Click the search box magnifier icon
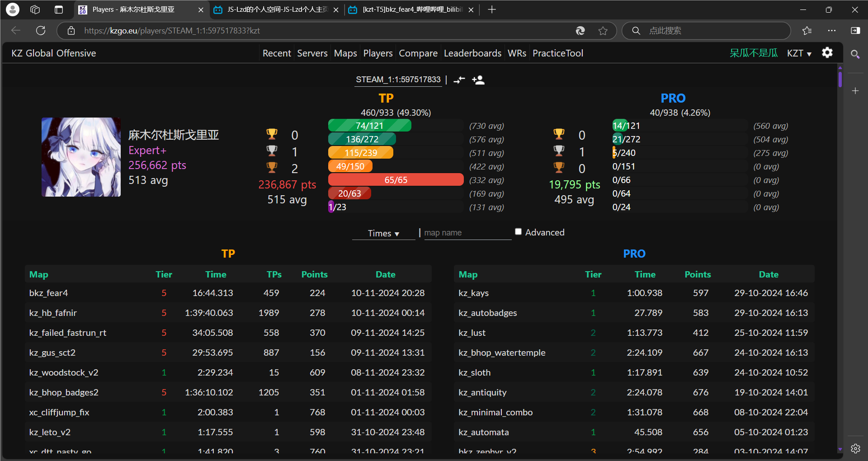 tap(636, 30)
